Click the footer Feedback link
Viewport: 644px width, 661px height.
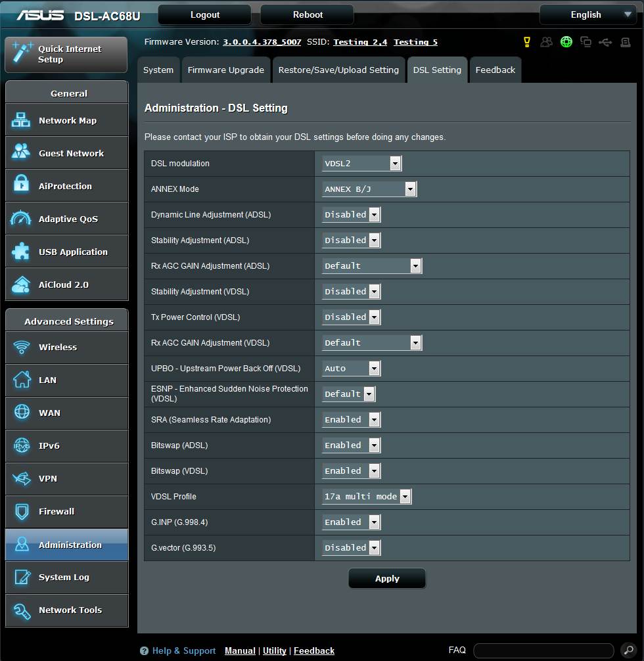pos(313,650)
